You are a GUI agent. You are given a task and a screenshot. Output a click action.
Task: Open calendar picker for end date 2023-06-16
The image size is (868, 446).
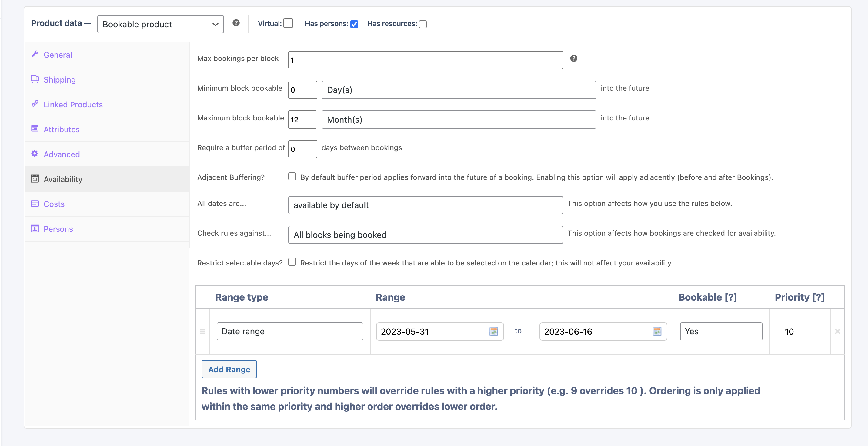657,331
